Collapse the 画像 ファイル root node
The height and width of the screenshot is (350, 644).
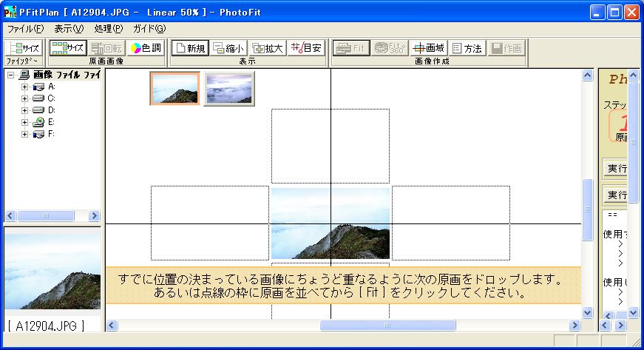[x=11, y=75]
